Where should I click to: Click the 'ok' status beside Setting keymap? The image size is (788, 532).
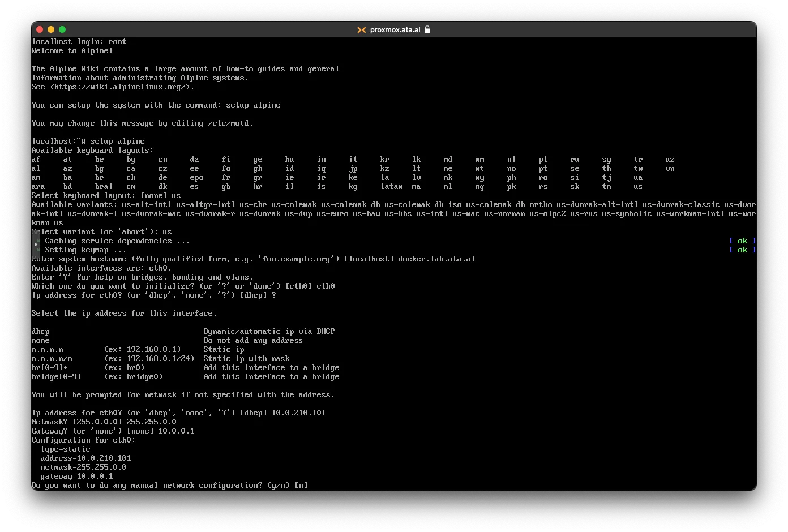tap(743, 250)
